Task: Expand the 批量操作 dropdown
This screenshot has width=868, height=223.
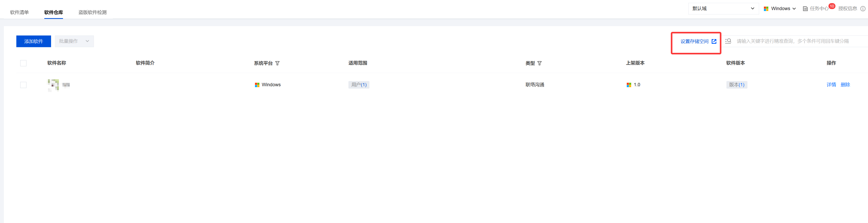Action: (74, 41)
